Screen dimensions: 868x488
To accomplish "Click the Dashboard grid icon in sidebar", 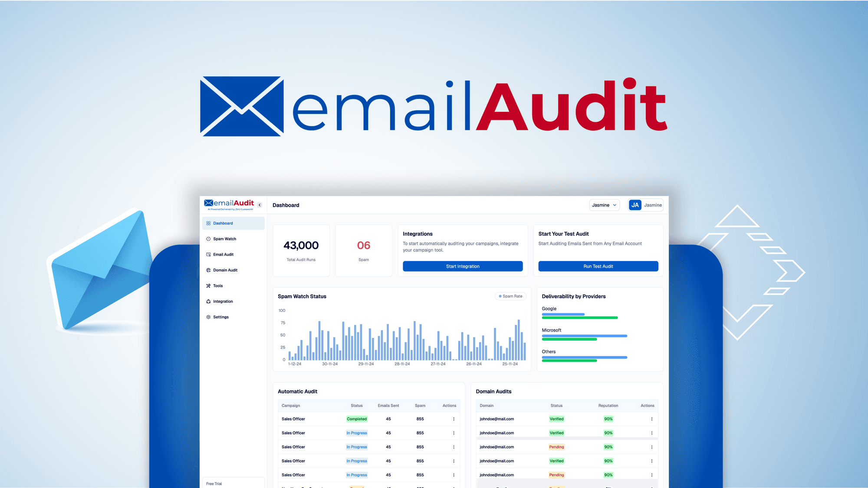I will tap(208, 223).
